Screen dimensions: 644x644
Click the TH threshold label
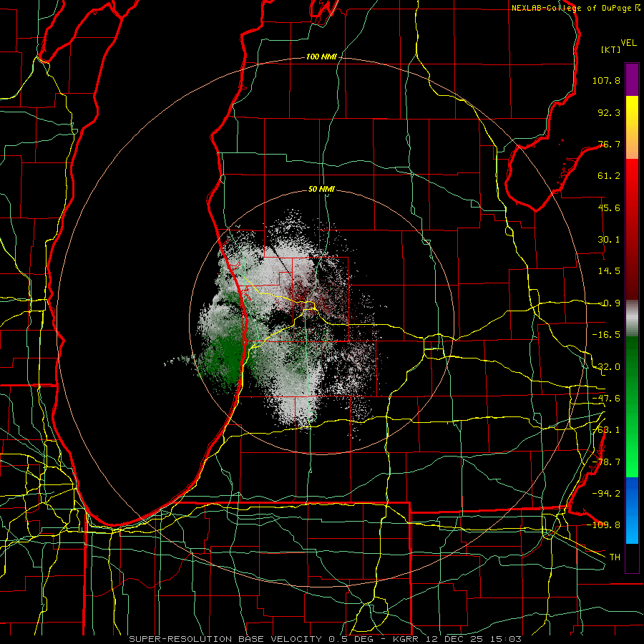[x=615, y=557]
